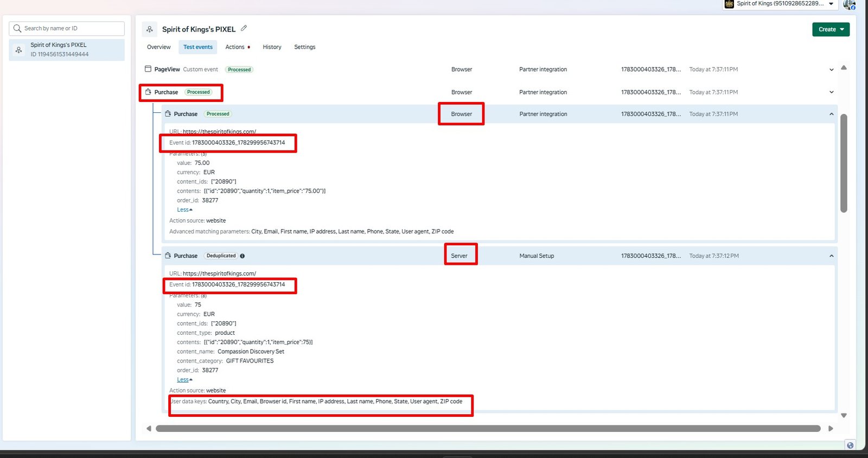Click the Spirit of Kings's PIXEL title
The height and width of the screenshot is (458, 868).
click(x=199, y=29)
